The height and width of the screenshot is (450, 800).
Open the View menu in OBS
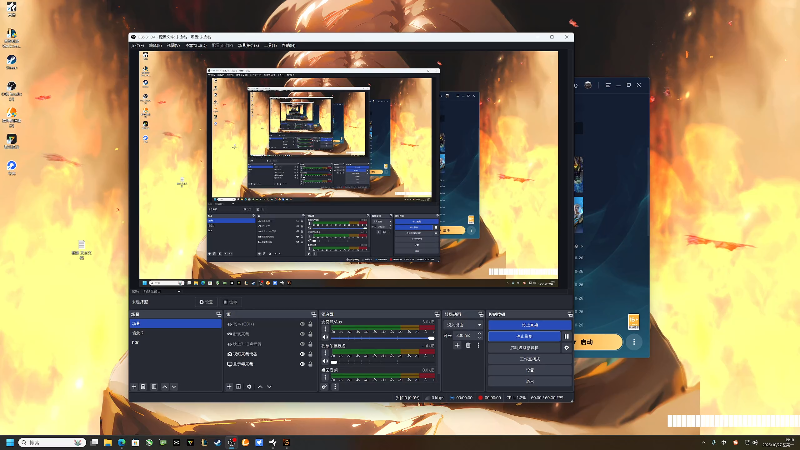click(x=173, y=45)
